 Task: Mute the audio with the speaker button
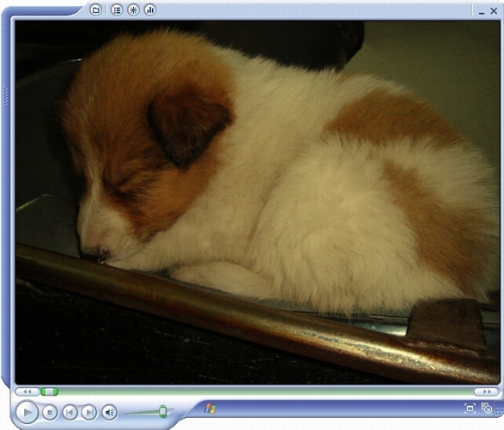[x=110, y=412]
